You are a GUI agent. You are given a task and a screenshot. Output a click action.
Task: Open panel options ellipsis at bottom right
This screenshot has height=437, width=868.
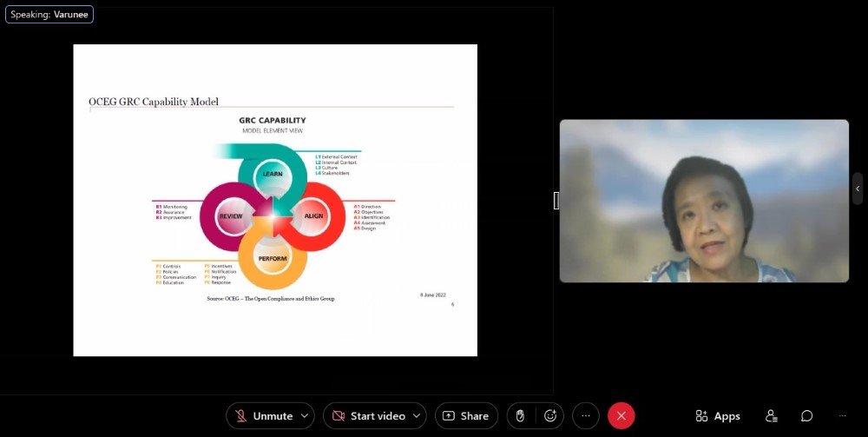[842, 416]
